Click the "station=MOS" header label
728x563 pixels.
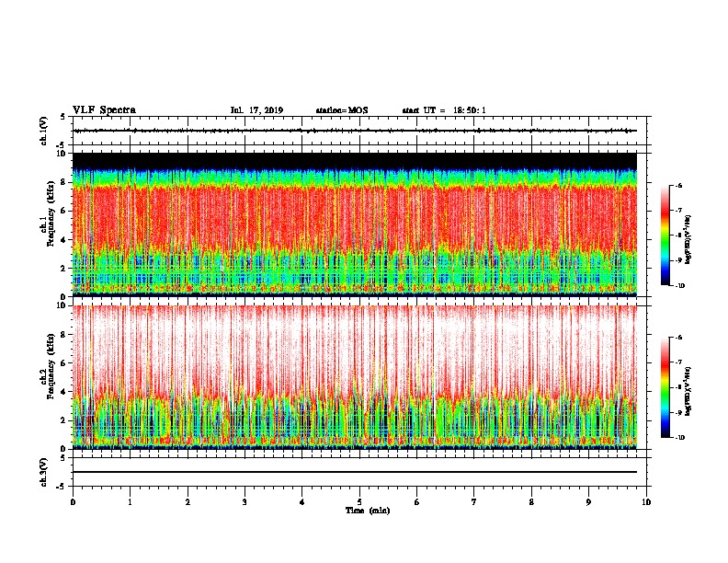pyautogui.click(x=342, y=110)
